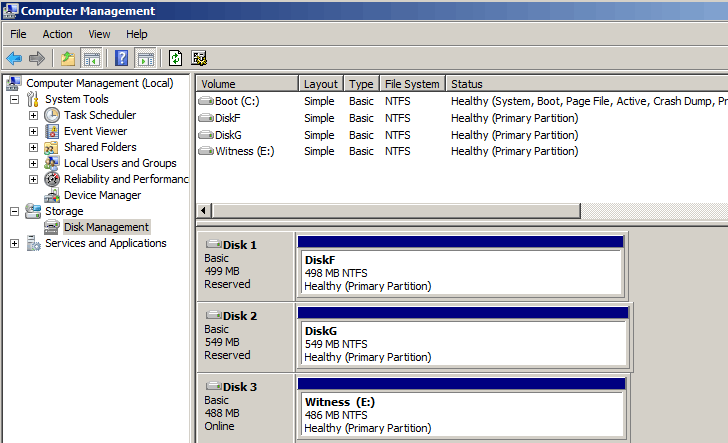Sort by the Type column header
The height and width of the screenshot is (443, 728).
pos(362,84)
